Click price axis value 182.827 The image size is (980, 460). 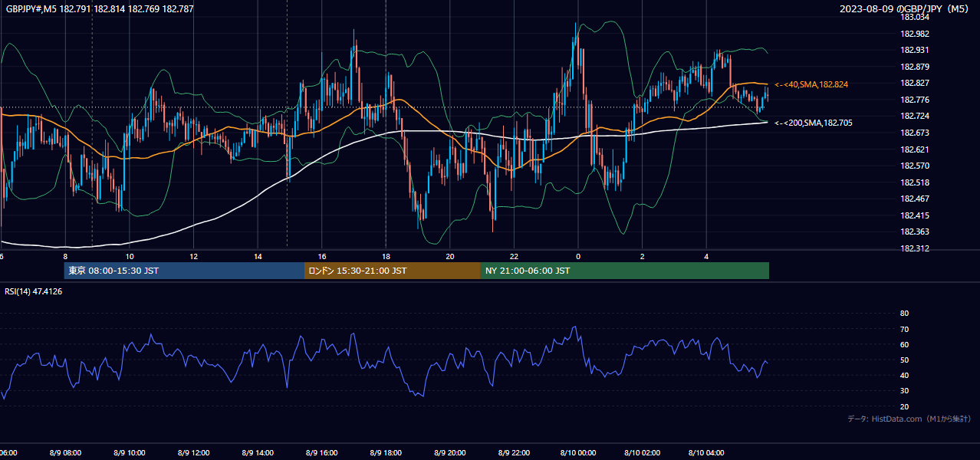916,83
